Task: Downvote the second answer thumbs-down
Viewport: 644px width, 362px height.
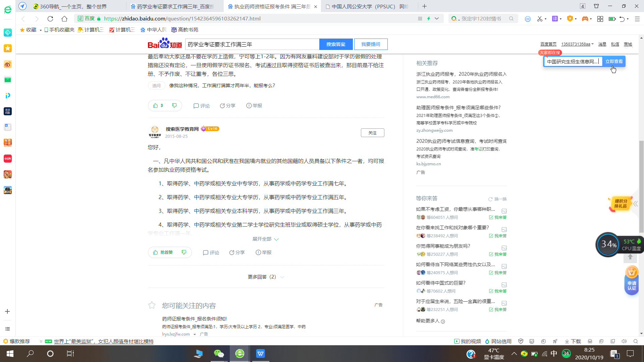Action: 184,252
